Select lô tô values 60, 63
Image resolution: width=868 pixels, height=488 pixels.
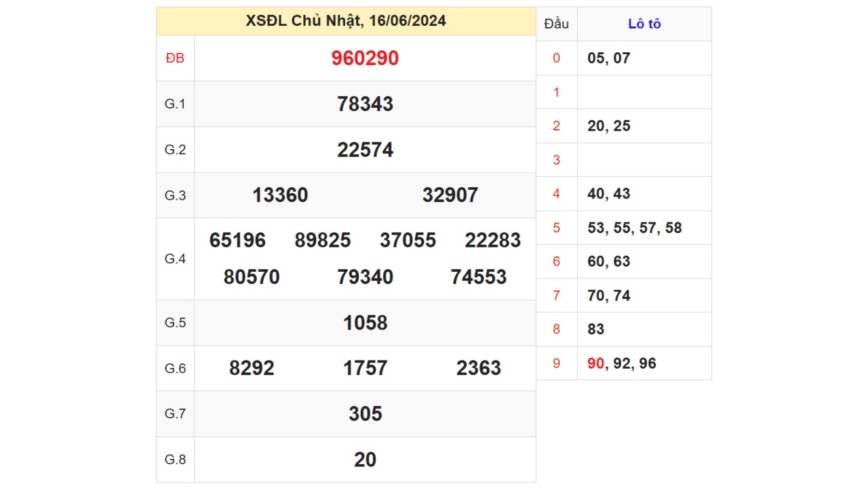[x=608, y=262]
